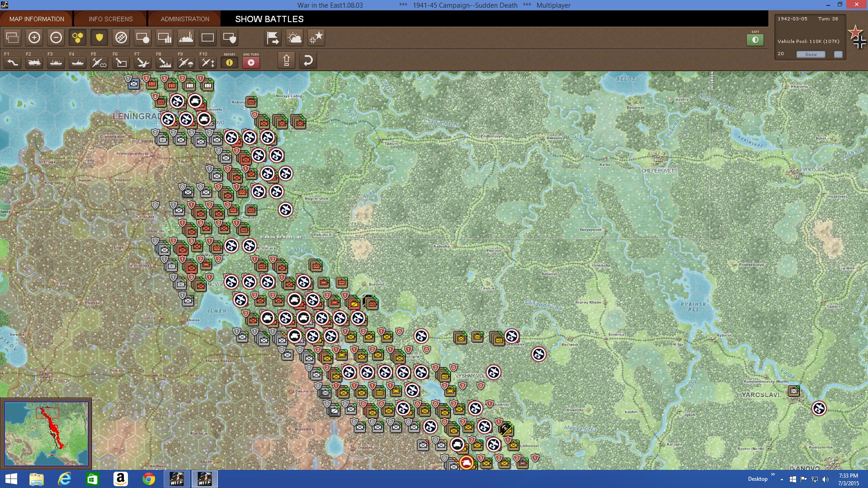This screenshot has height=488, width=868.
Task: Click YAROSLAVL city label on map
Action: click(761, 394)
